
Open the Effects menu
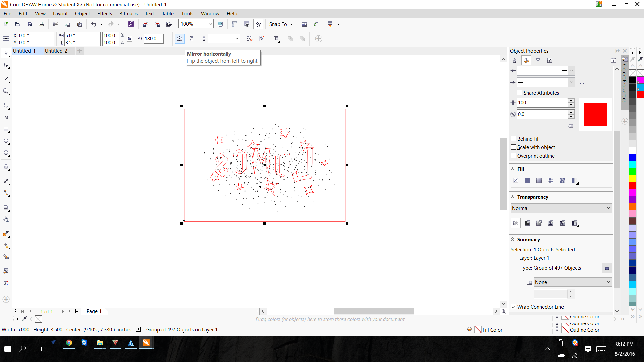104,13
